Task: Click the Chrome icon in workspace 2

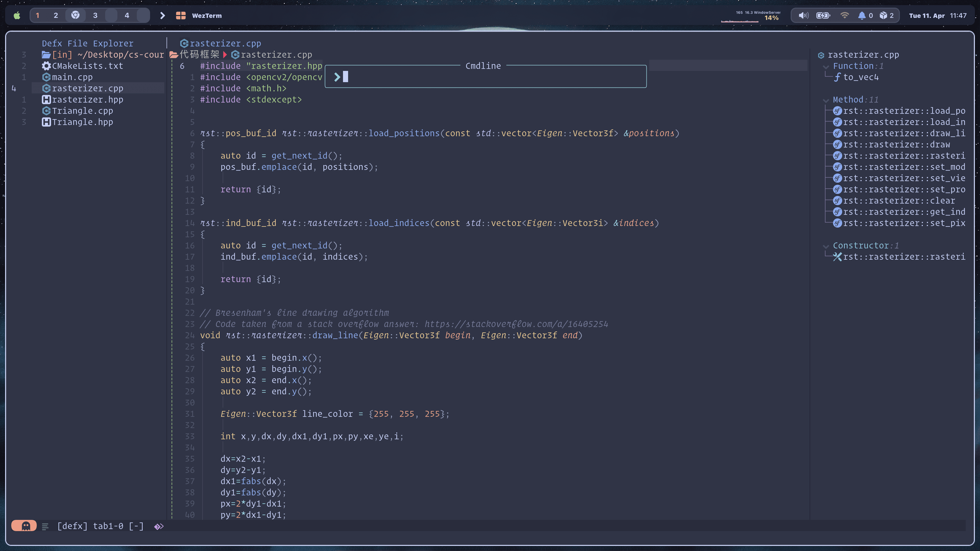Action: click(75, 15)
